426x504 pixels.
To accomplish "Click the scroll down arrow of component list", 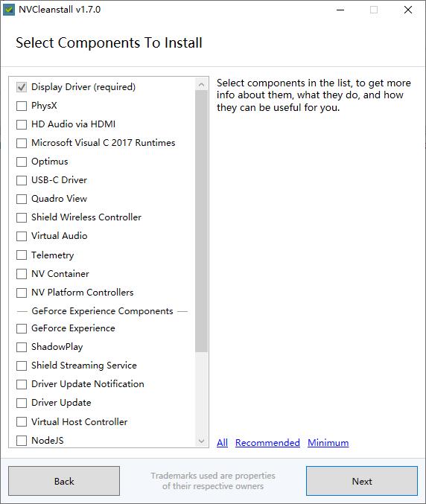I will click(201, 441).
